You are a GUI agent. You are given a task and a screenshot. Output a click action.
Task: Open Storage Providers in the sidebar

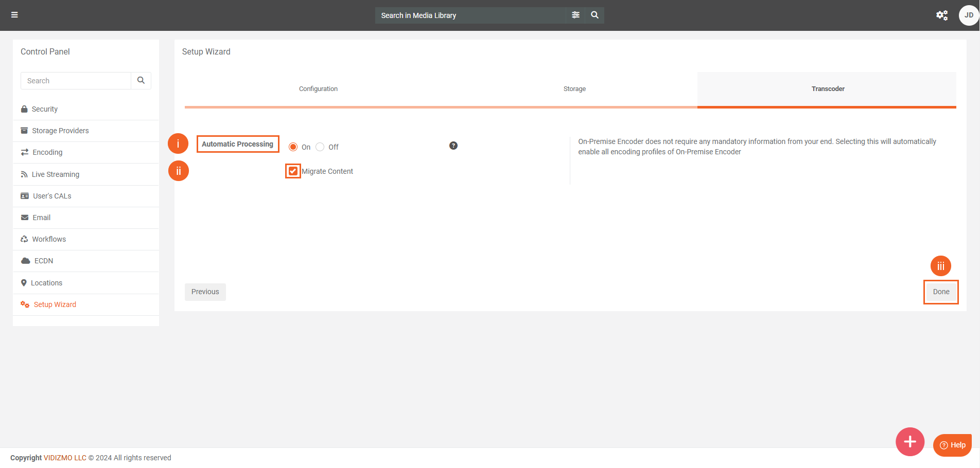tap(60, 131)
